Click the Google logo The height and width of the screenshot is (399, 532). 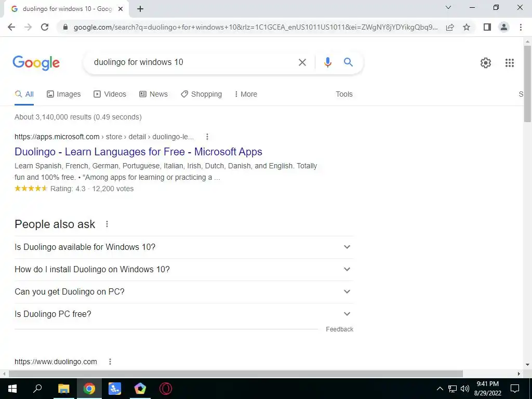(x=36, y=63)
